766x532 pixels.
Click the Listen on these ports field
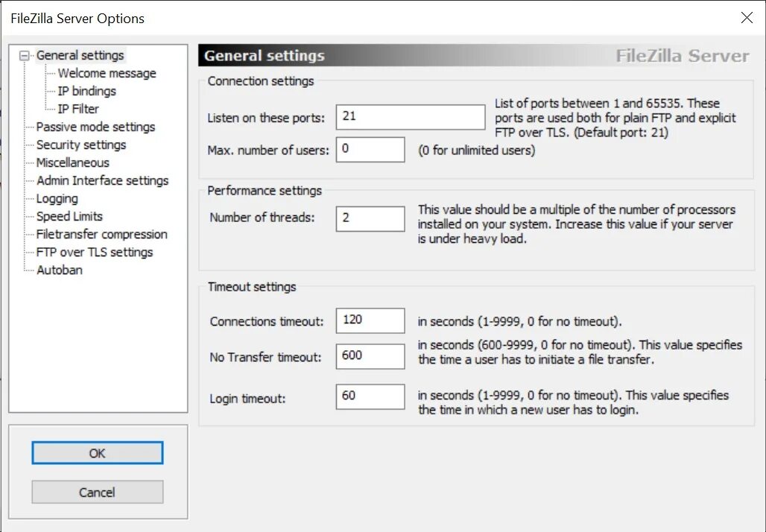pyautogui.click(x=410, y=117)
